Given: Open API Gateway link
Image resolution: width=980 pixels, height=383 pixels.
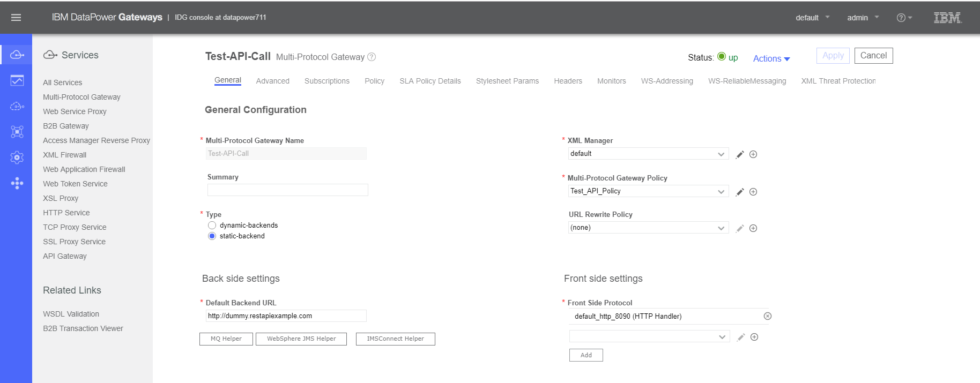Looking at the screenshot, I should pos(65,256).
